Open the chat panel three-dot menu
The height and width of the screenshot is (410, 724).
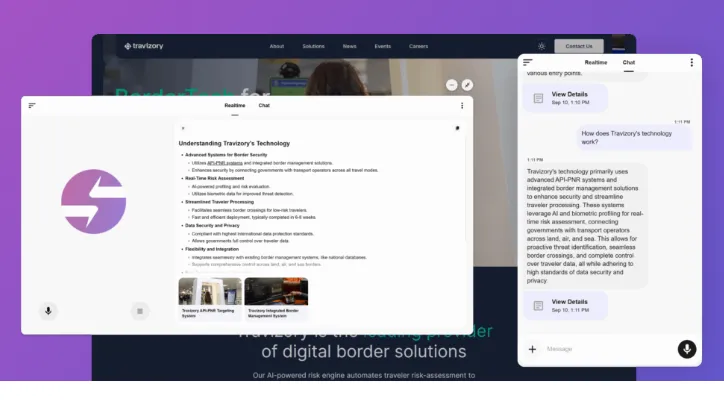pos(691,62)
